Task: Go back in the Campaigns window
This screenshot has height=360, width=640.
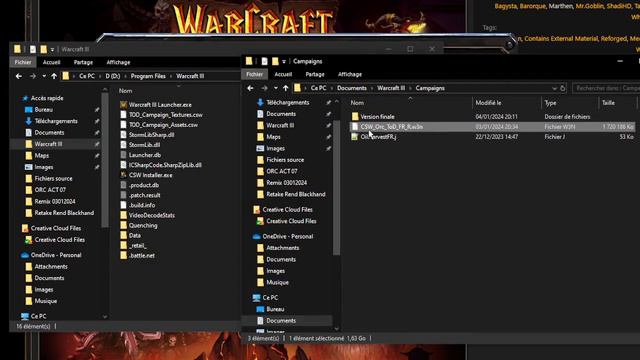Action: click(x=250, y=88)
